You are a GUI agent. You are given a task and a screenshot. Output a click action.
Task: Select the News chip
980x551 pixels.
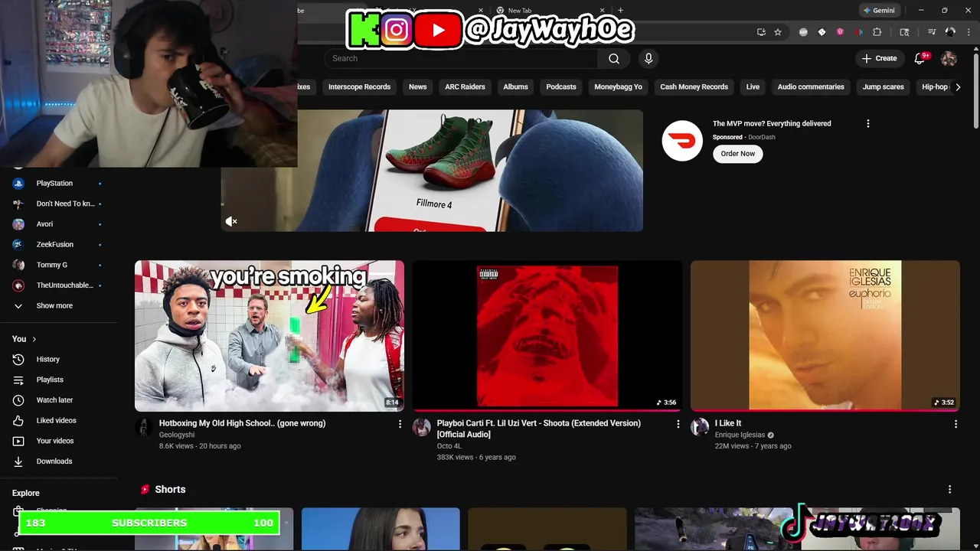417,86
